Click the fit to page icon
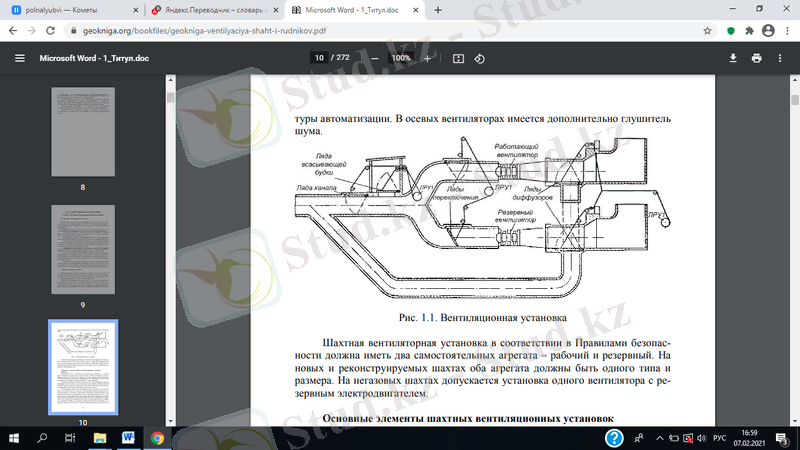This screenshot has height=450, width=800. coord(459,58)
